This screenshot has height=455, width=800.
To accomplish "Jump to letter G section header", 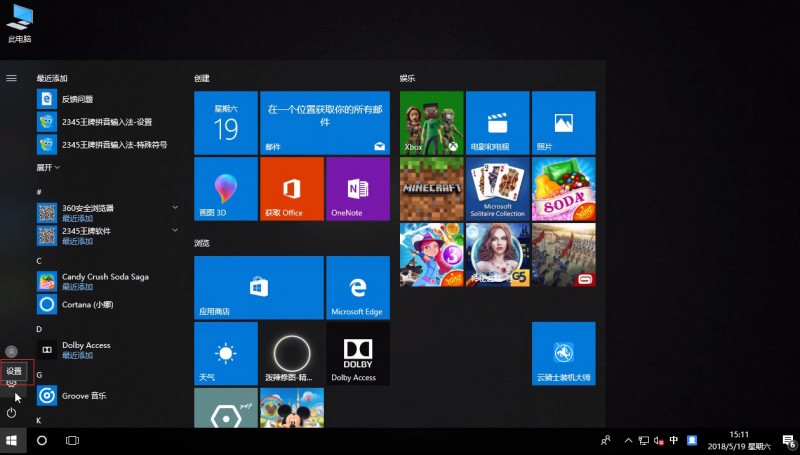I will pos(39,375).
